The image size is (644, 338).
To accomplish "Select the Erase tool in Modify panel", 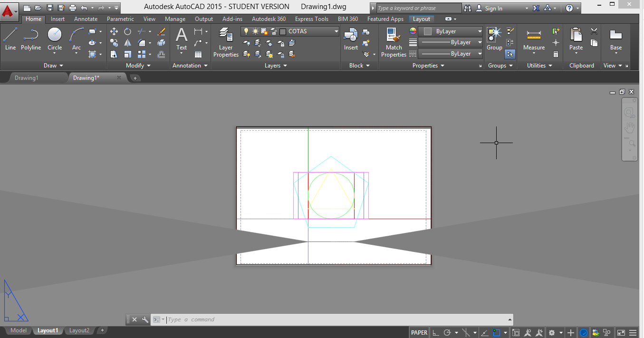I will pyautogui.click(x=161, y=31).
